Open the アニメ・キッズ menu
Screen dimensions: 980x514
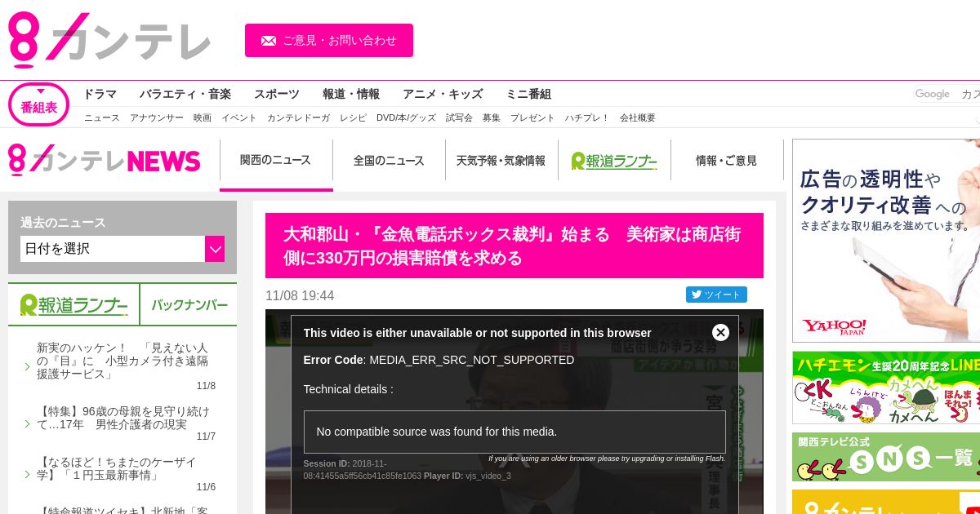click(443, 94)
